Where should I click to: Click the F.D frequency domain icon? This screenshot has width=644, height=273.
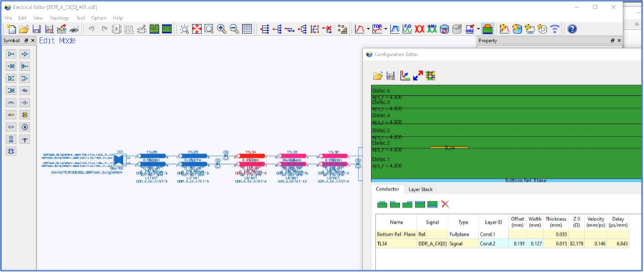point(407,29)
